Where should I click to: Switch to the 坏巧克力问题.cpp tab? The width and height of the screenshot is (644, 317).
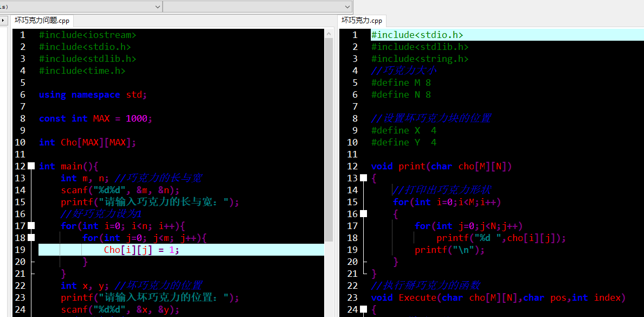[42, 21]
